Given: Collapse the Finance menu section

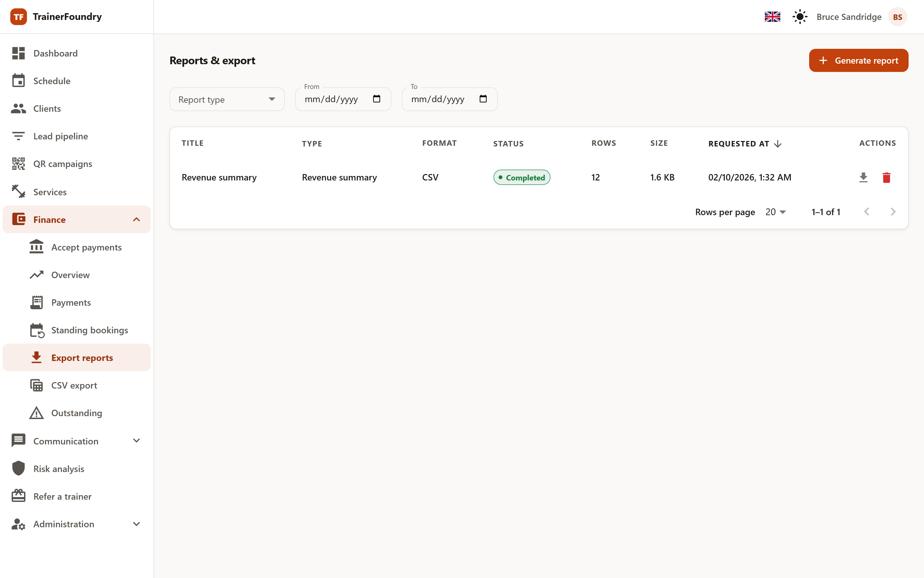Looking at the screenshot, I should tap(77, 219).
